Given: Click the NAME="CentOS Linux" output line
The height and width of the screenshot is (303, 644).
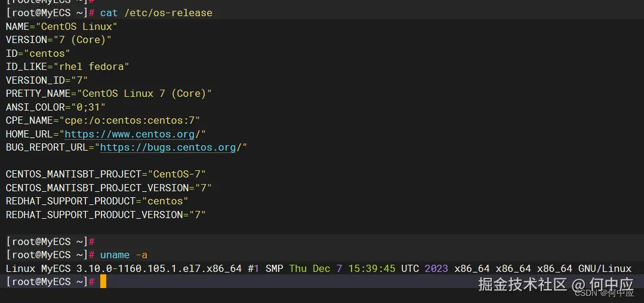Looking at the screenshot, I should click(61, 26).
